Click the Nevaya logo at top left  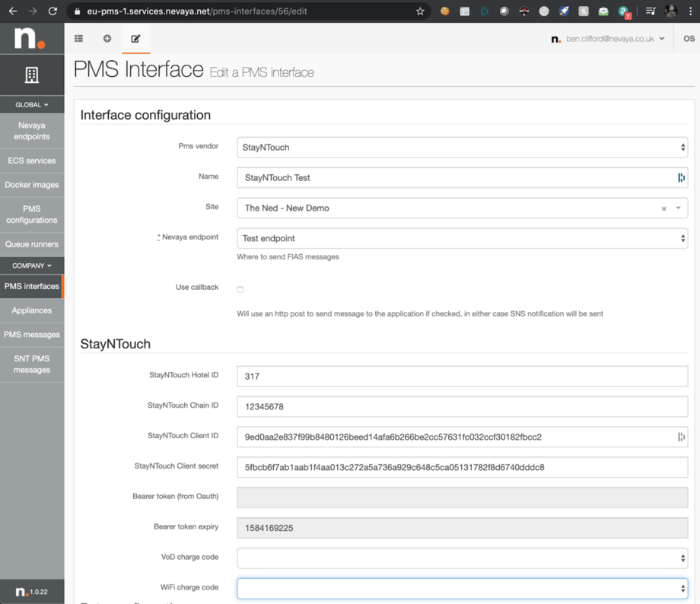(30, 38)
